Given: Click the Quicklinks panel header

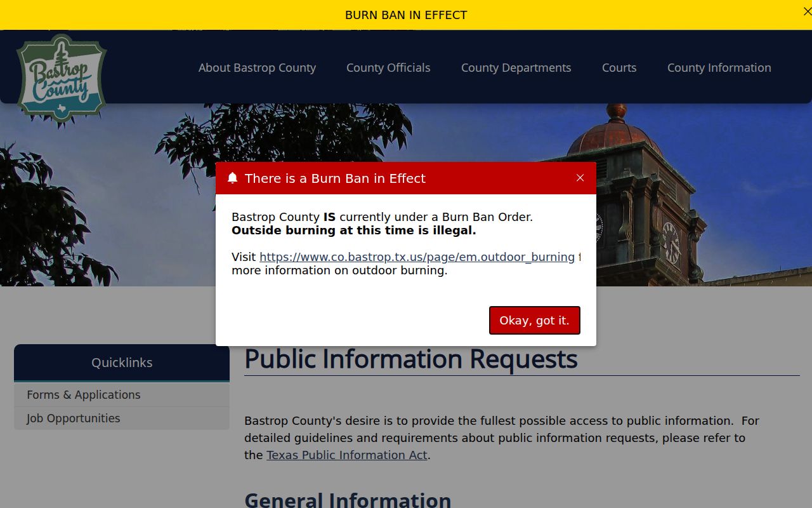Looking at the screenshot, I should coord(122,363).
